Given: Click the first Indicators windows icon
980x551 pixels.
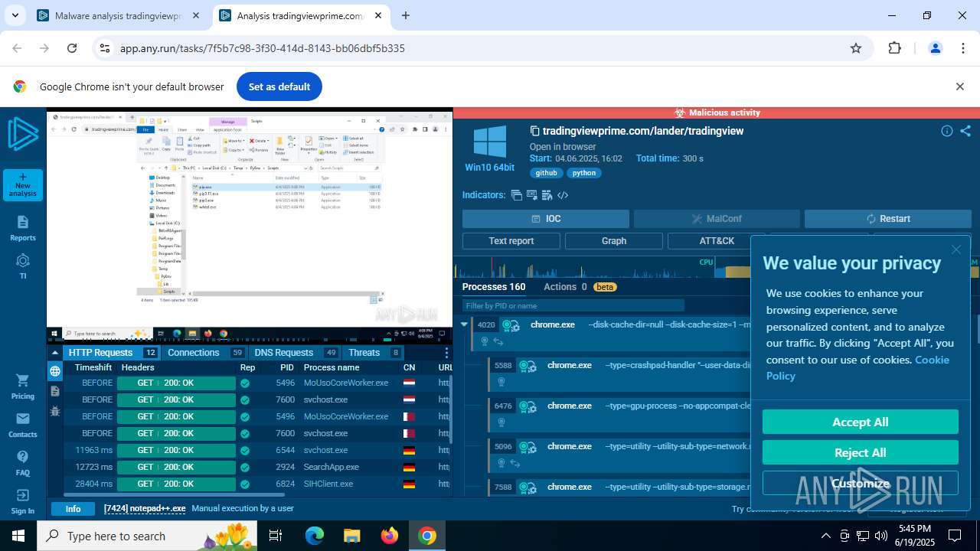Looking at the screenshot, I should pos(517,195).
